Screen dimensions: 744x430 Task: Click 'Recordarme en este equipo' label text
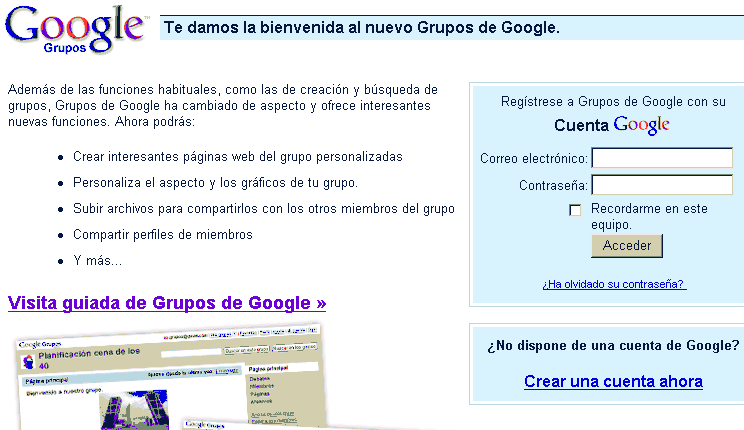click(x=649, y=216)
